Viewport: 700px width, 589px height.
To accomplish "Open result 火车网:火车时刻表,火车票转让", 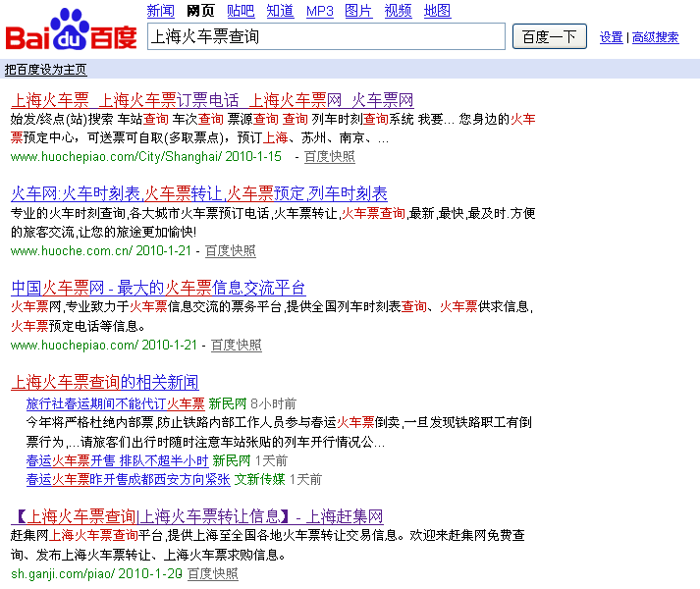I will coord(199,193).
